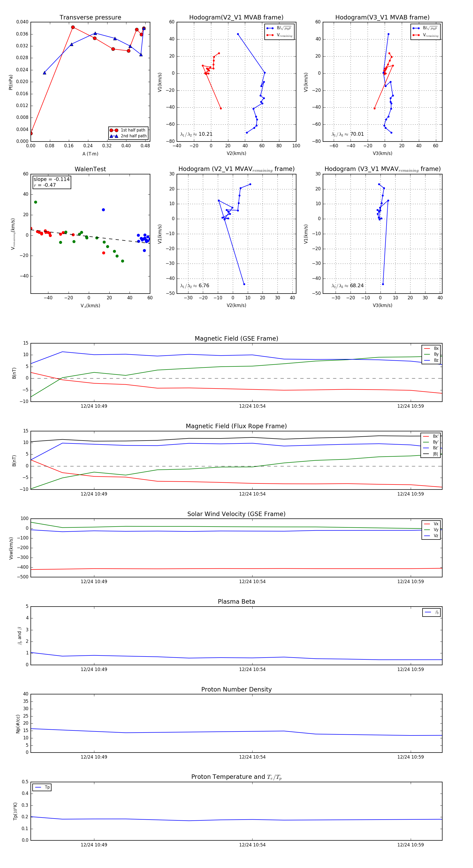Click the 'Solar Wind Velocity (GSE Frame)' title
Screen dimensions: 473x868
[236, 514]
